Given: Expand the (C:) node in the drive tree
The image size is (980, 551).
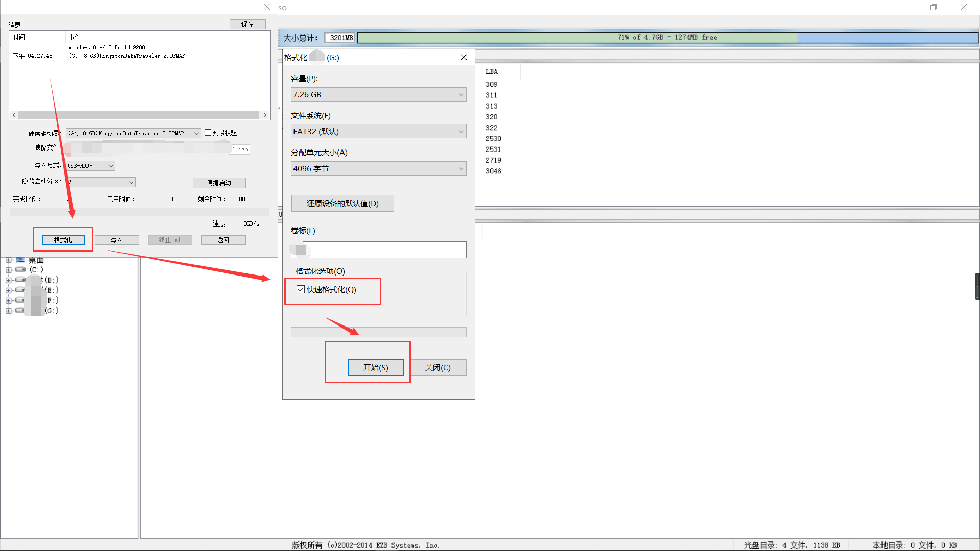Looking at the screenshot, I should (8, 269).
